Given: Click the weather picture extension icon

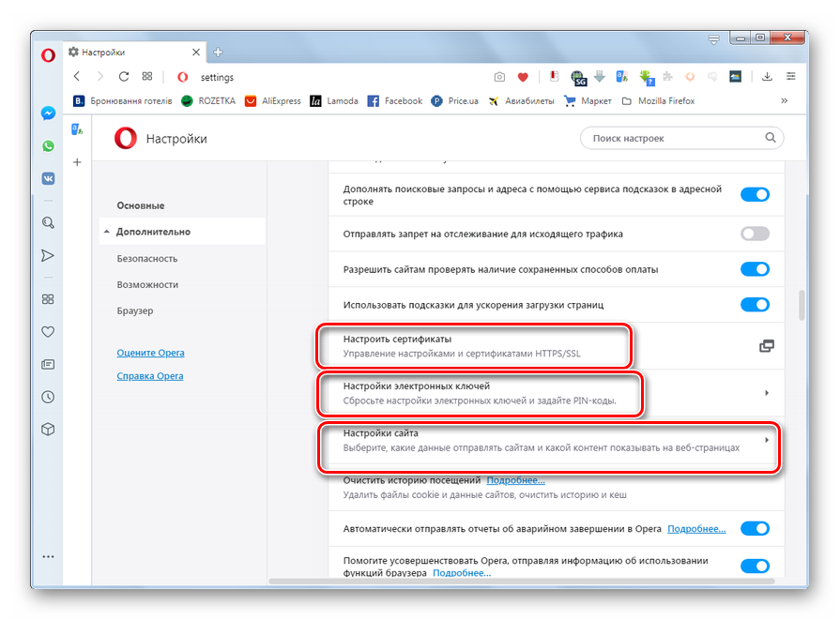Looking at the screenshot, I should pyautogui.click(x=736, y=77).
